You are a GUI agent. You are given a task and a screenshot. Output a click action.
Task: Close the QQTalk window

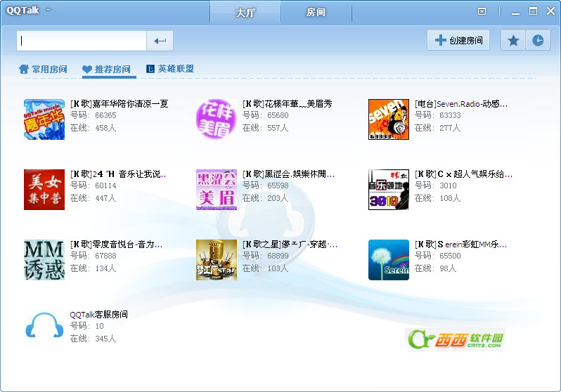pos(550,11)
